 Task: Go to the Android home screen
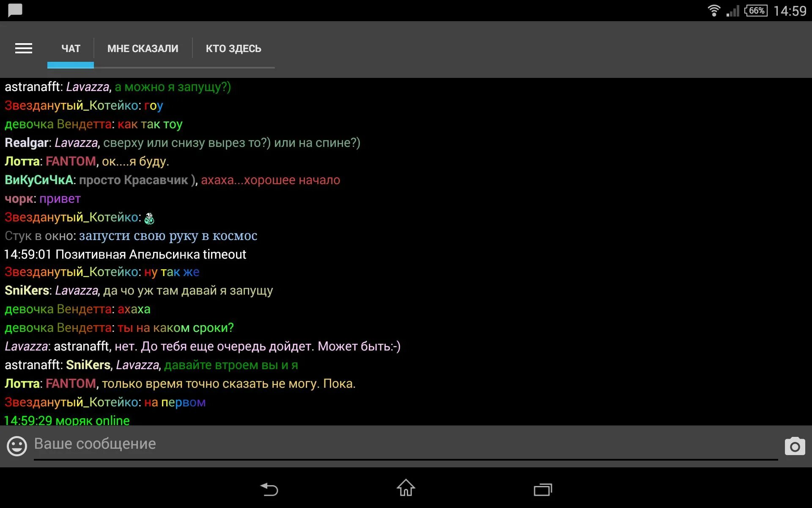coord(406,488)
